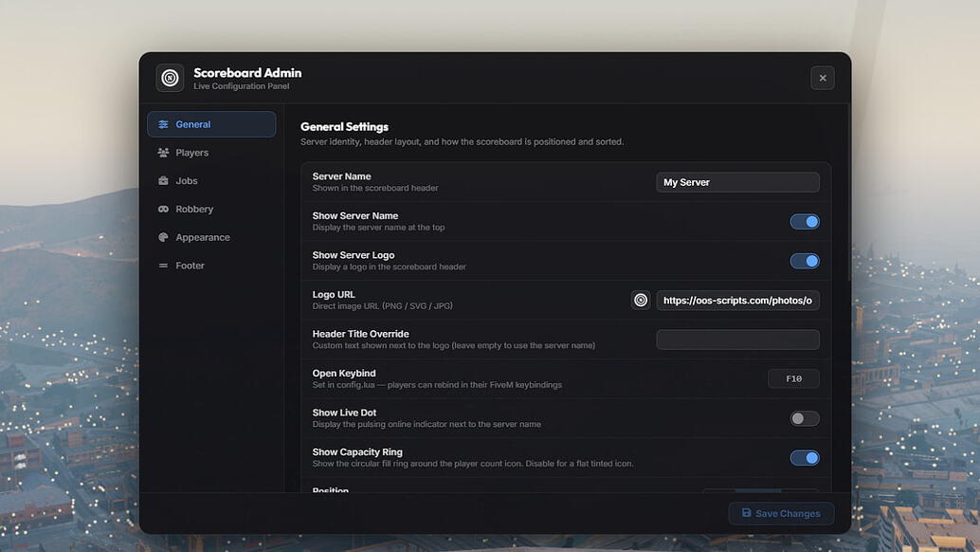Viewport: 980px width, 552px height.
Task: Turn off Show Capacity Ring toggle
Action: (805, 457)
